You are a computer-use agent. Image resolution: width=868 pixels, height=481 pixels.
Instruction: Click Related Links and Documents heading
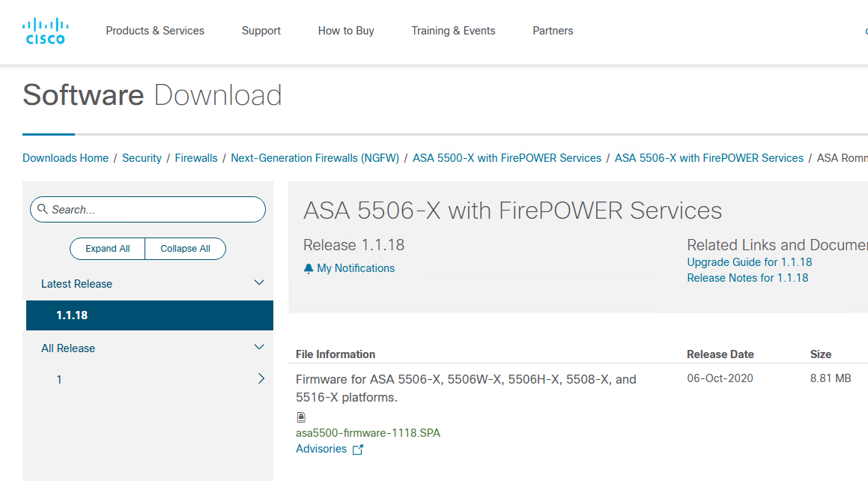777,245
